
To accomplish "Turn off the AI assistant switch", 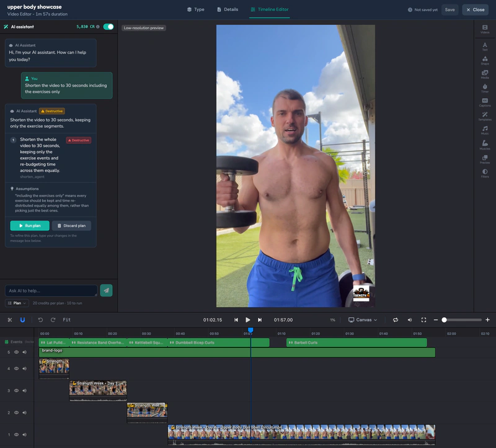I will click(108, 27).
